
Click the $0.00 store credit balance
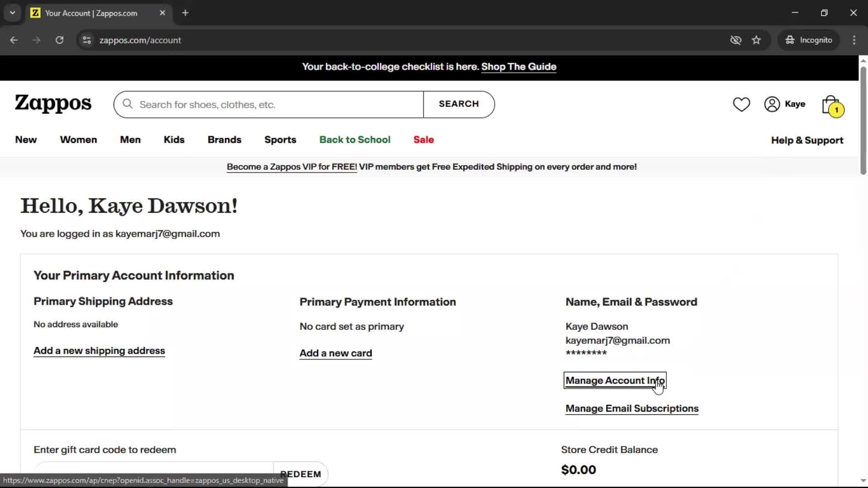578,470
